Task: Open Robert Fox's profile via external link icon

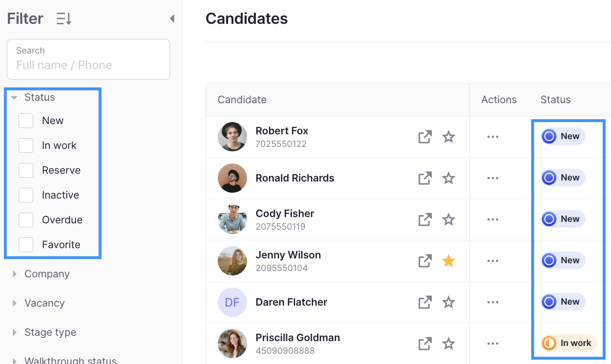Action: click(x=424, y=137)
